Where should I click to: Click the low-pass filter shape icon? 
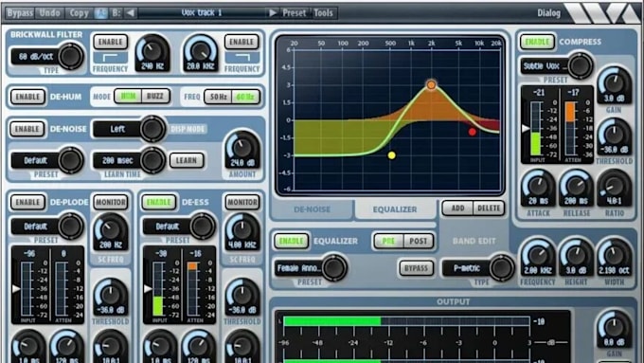241,58
